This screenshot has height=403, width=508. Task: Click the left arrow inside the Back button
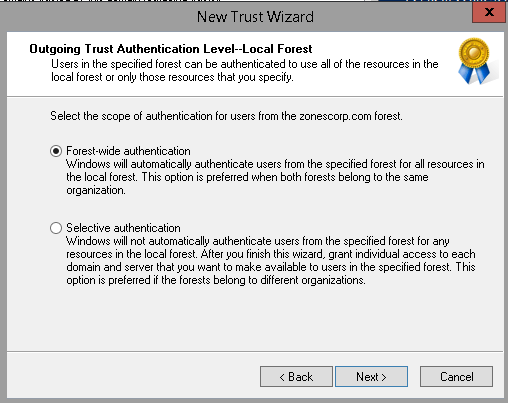pos(282,377)
